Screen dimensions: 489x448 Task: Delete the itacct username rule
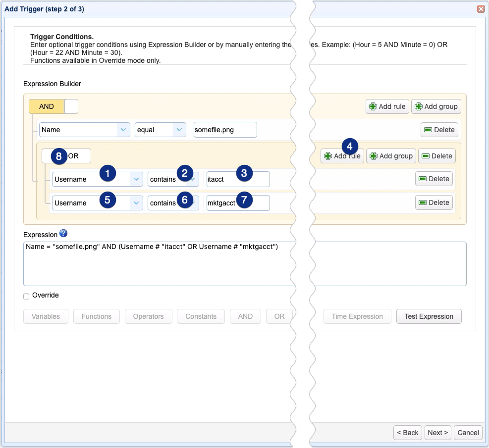[434, 179]
